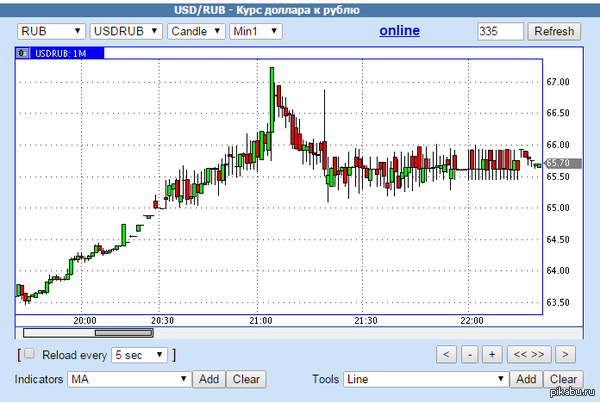Click the << >> expand range button
Image resolution: width=600 pixels, height=403 pixels.
527,354
